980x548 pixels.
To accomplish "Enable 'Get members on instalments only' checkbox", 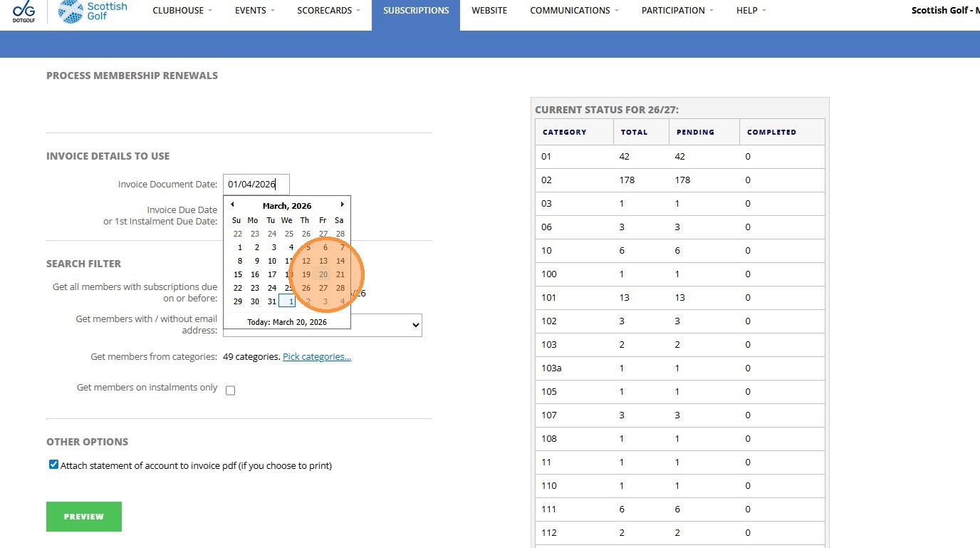I will (x=230, y=391).
